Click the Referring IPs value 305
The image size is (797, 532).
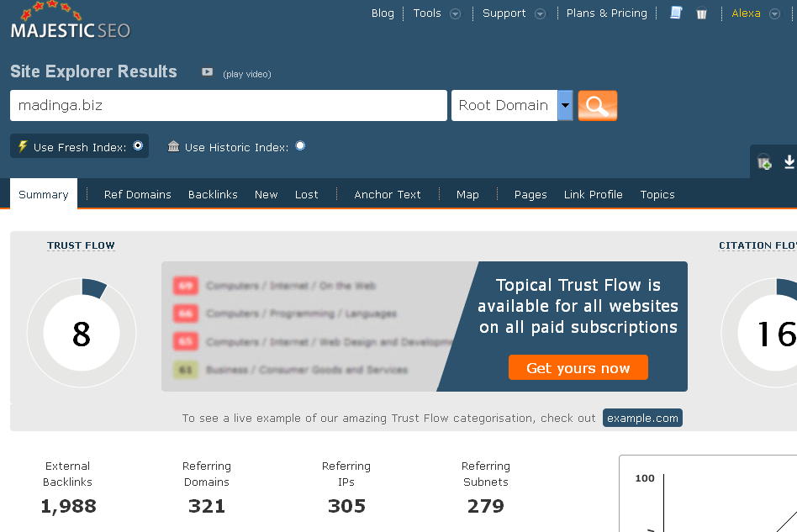pyautogui.click(x=346, y=506)
